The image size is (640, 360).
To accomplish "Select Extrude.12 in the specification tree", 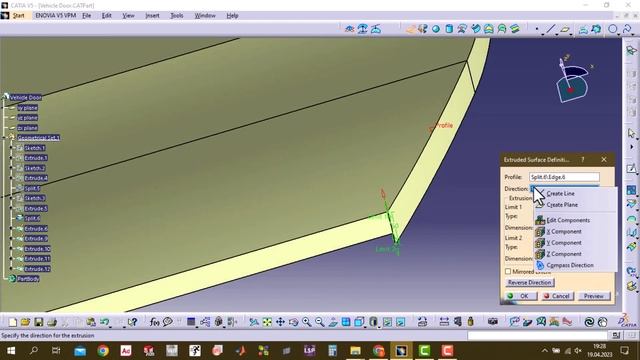I will click(37, 269).
